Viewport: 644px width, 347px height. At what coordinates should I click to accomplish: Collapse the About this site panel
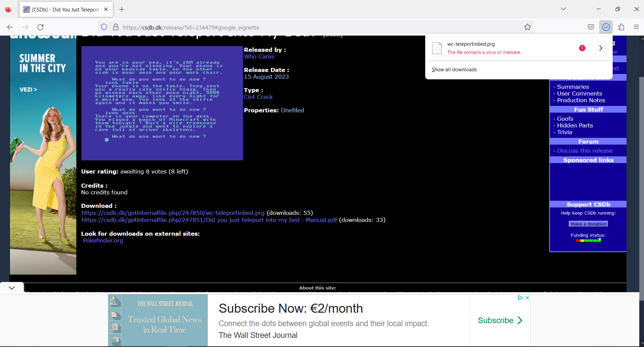pos(12,288)
